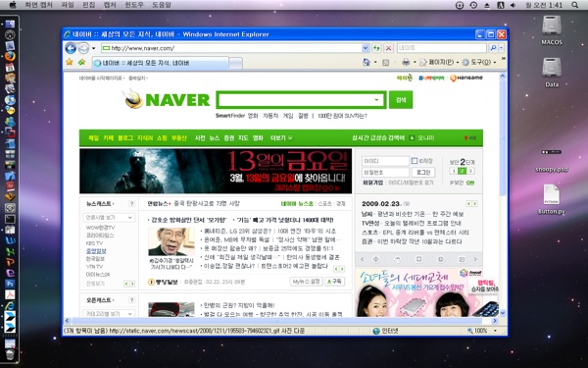Open the recent pages arrow near forward button
Screen dimensions: 588x368
94,48
